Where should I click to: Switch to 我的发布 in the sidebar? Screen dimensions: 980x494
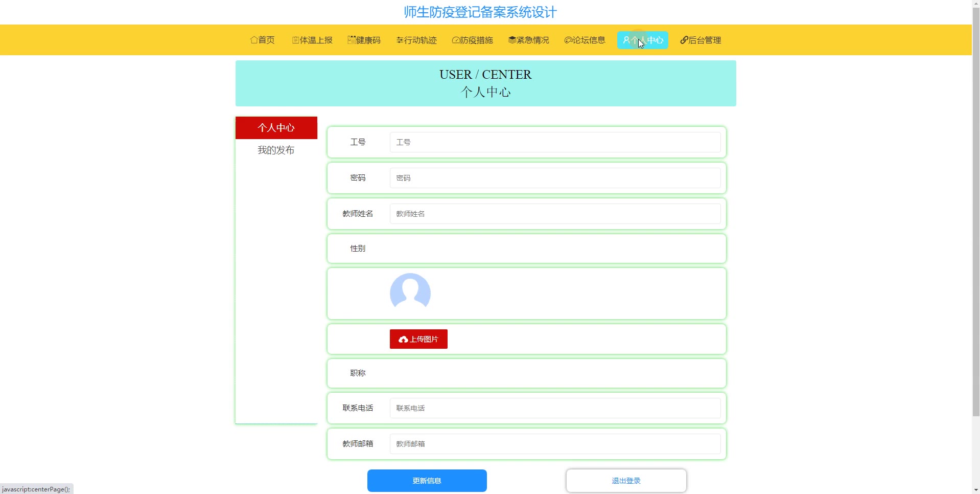276,150
